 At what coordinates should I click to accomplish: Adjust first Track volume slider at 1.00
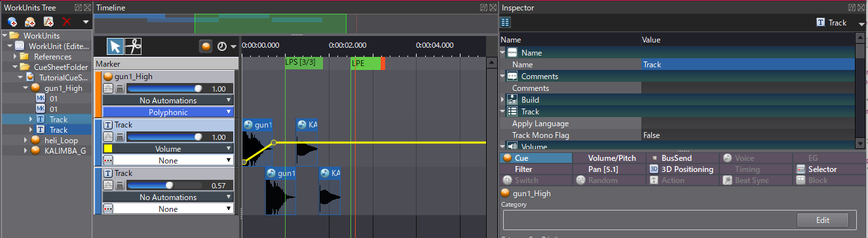point(164,137)
